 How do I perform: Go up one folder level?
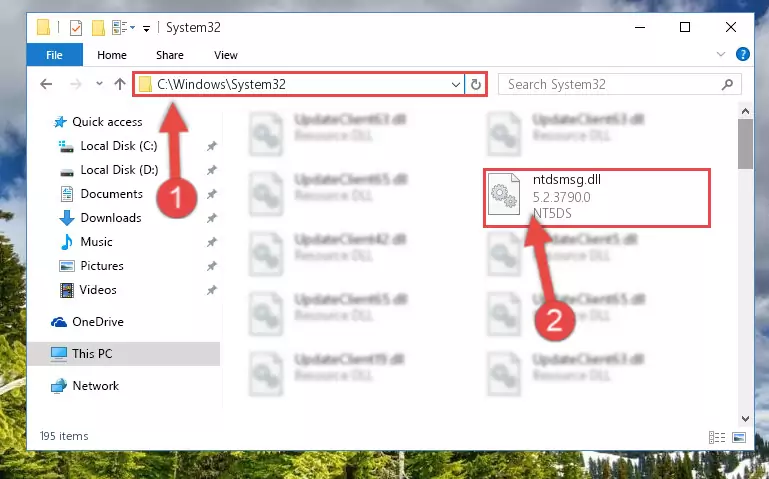(x=120, y=84)
